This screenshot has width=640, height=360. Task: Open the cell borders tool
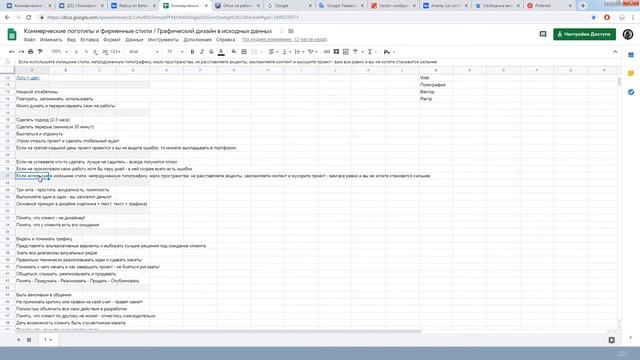point(244,52)
